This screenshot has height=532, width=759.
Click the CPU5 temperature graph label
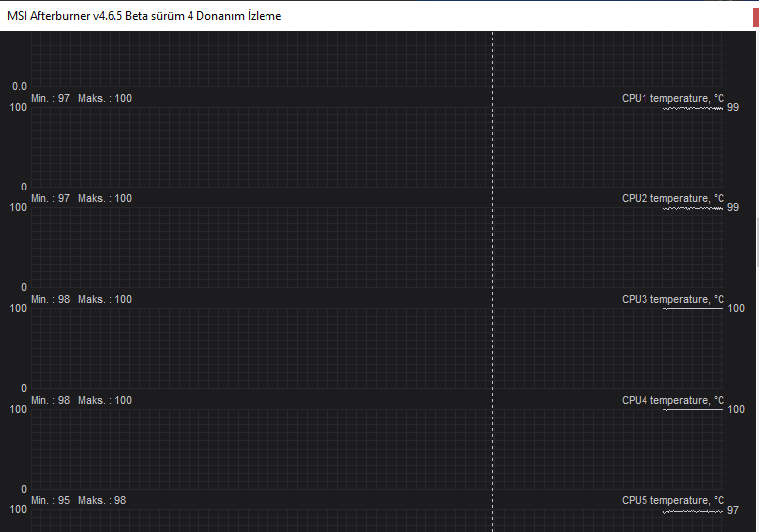673,501
